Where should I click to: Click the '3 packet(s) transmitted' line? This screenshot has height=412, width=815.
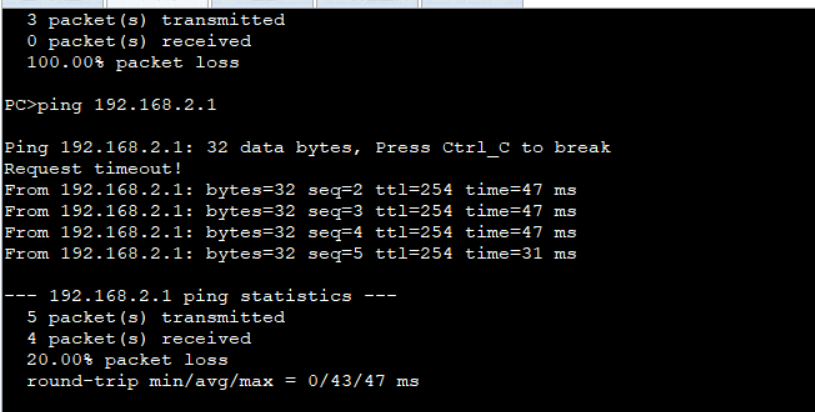[155, 20]
